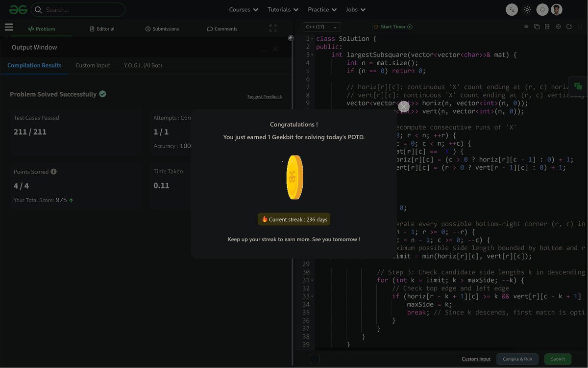Screen dimensions: 588x368
Task: Click the search magnifier icon
Action: [38, 9]
